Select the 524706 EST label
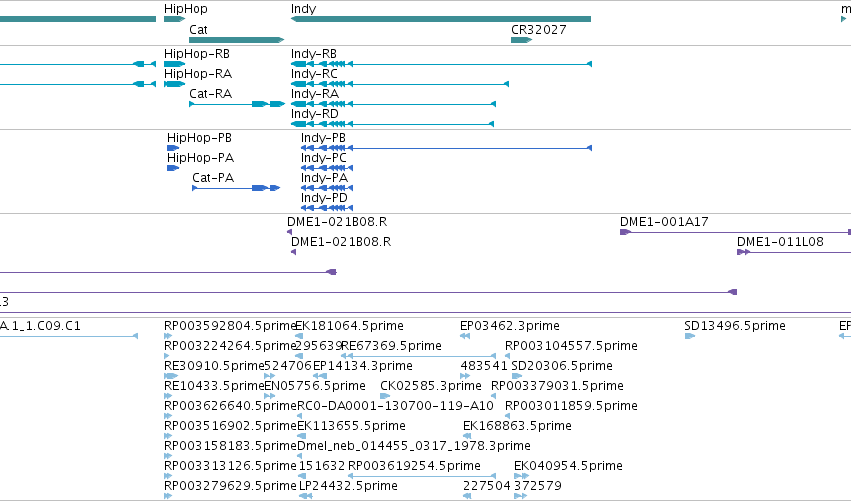 click(288, 366)
